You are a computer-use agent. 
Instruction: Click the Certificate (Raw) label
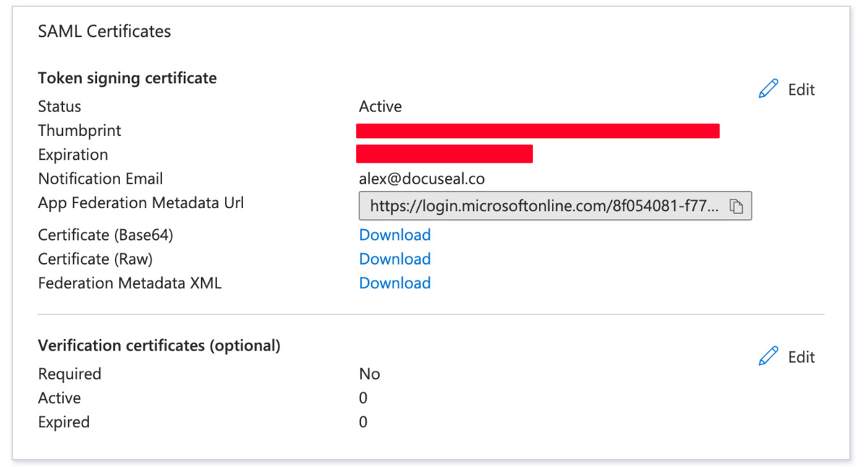95,259
